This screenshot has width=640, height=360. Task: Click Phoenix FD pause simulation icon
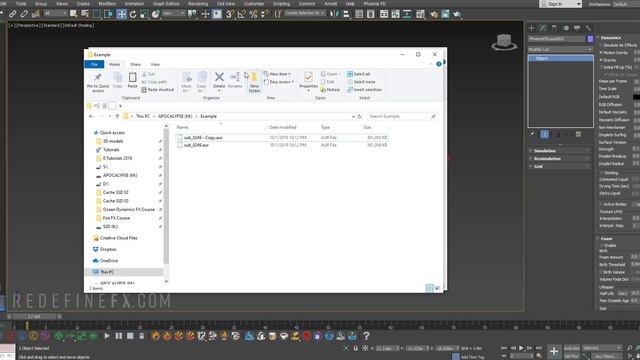pos(118,336)
